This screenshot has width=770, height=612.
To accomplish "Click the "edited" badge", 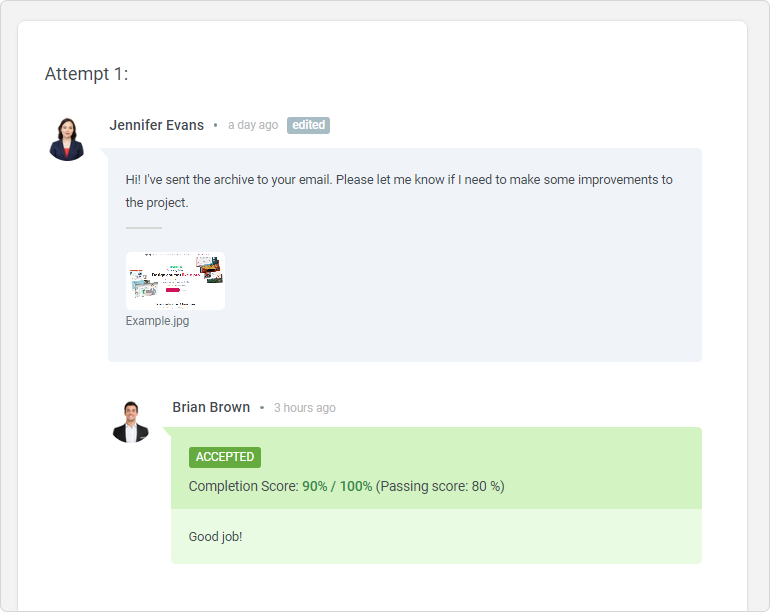I will pyautogui.click(x=308, y=125).
